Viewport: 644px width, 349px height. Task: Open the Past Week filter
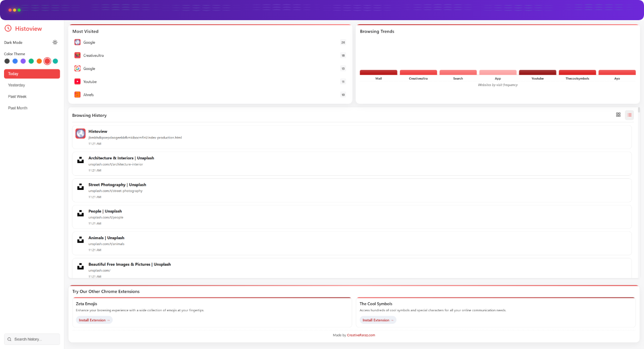[32, 97]
